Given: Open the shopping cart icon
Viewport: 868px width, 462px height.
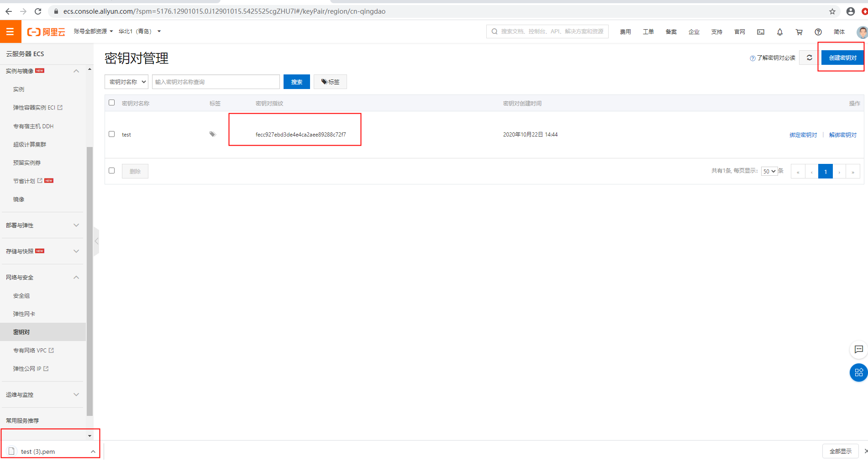Looking at the screenshot, I should pyautogui.click(x=799, y=31).
